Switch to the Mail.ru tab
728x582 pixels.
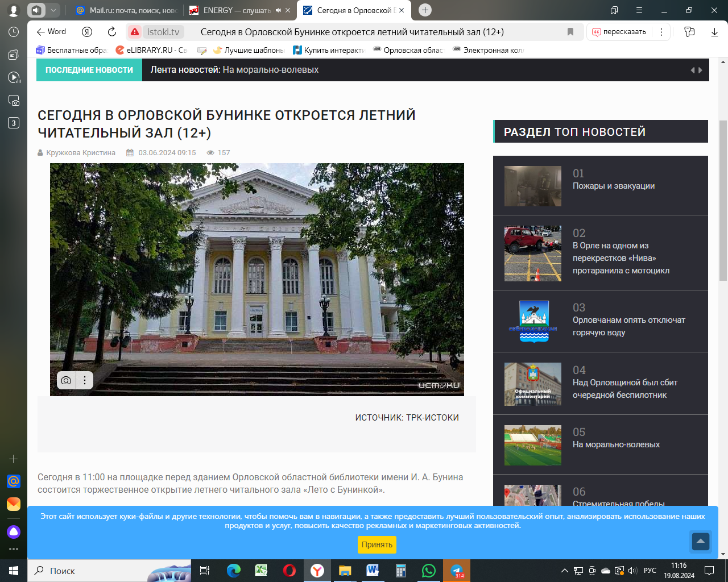pos(127,10)
